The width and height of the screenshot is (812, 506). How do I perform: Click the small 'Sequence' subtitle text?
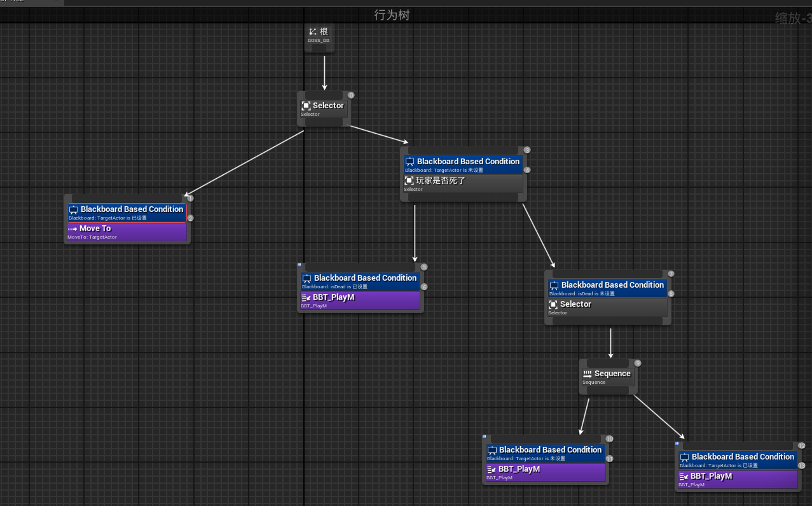(594, 383)
